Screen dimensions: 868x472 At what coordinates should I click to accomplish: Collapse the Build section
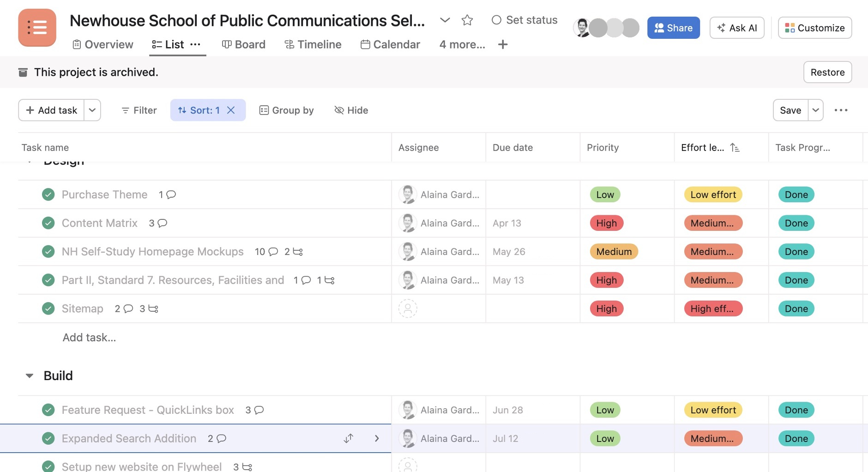(30, 376)
